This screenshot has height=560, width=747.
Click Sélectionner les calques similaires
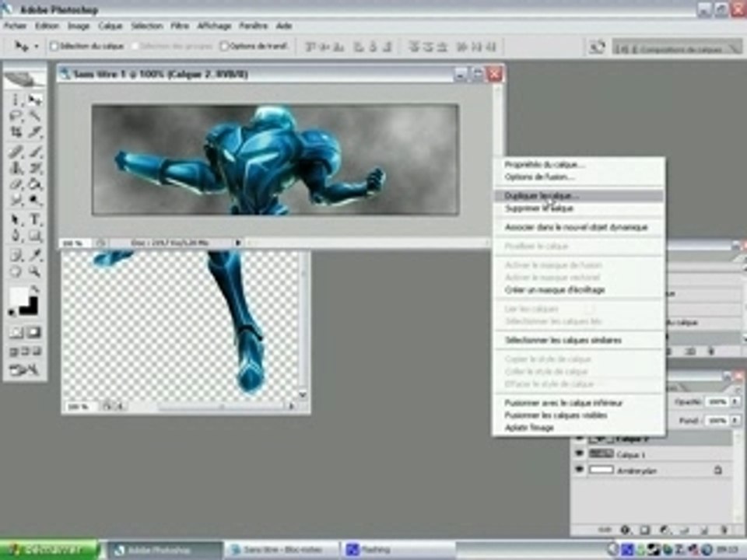[578, 340]
